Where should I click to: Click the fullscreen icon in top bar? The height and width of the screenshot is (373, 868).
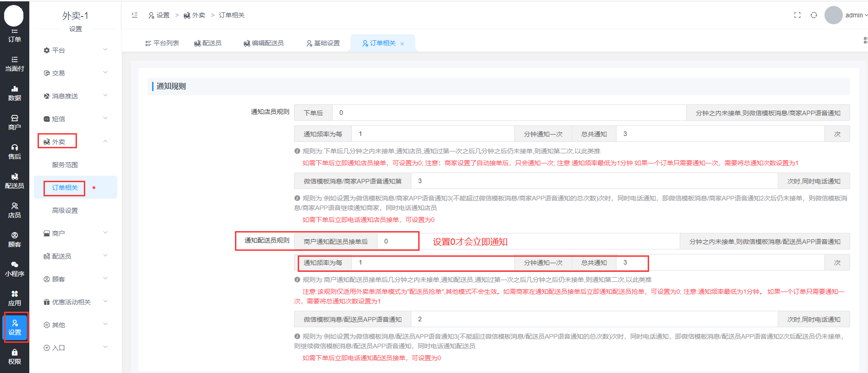click(797, 15)
